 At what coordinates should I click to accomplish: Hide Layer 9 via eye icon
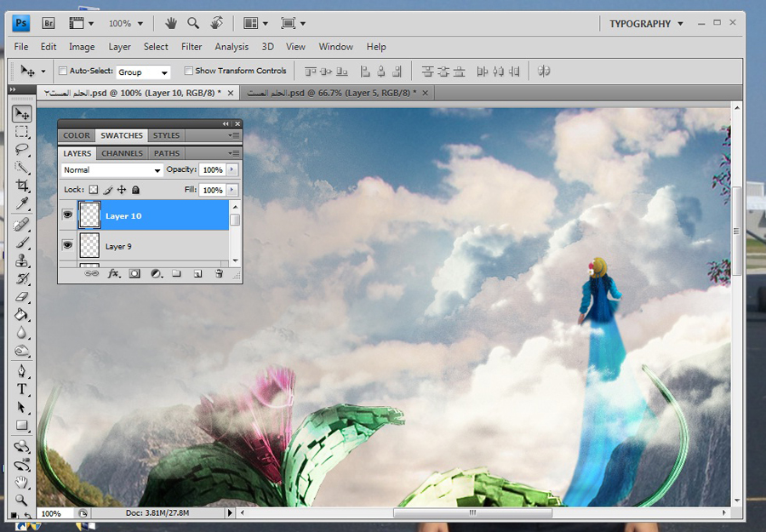(x=67, y=245)
